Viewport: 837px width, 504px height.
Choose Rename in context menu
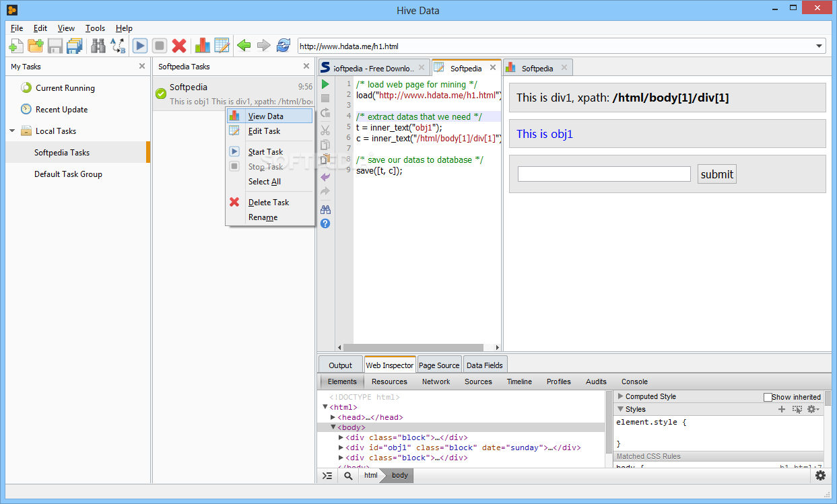point(270,217)
